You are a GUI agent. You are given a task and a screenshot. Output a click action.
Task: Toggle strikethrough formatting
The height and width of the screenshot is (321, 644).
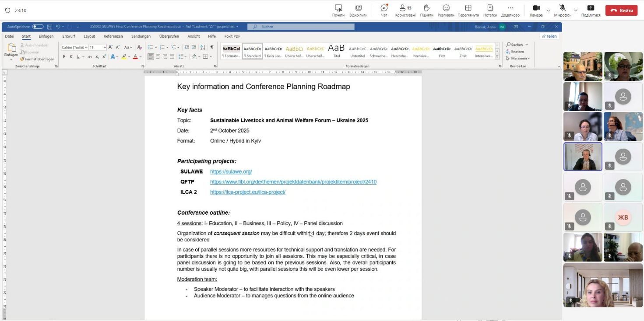tap(90, 56)
